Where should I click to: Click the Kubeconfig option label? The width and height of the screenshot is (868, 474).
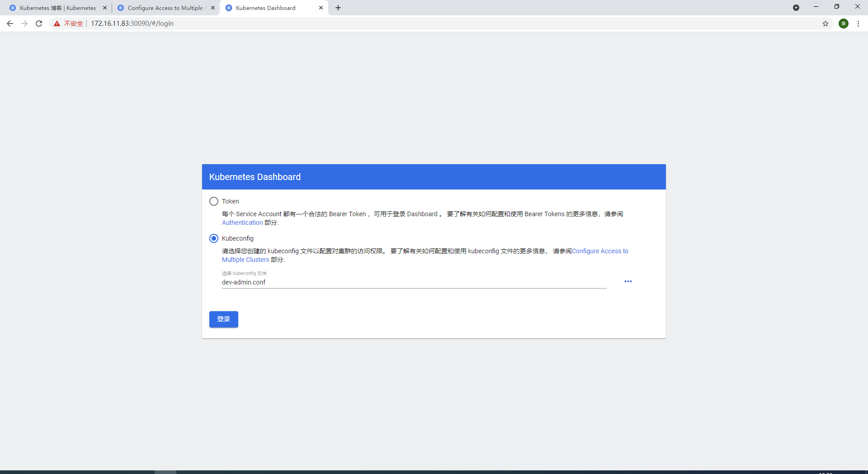238,238
